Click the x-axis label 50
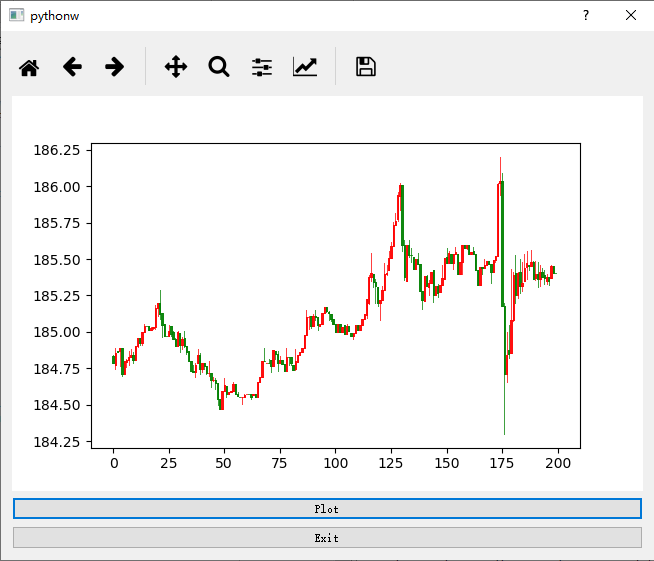This screenshot has height=561, width=654. pos(223,463)
